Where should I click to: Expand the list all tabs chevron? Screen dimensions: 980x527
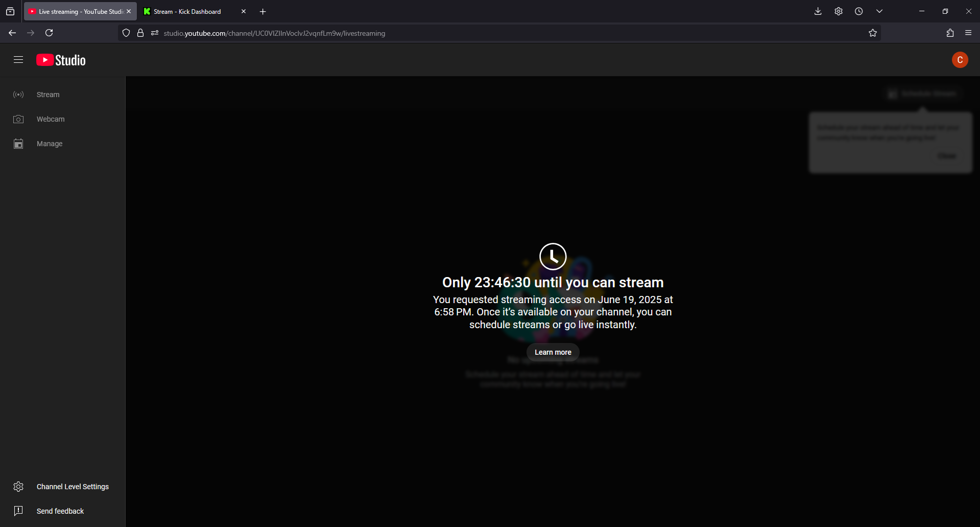tap(879, 11)
